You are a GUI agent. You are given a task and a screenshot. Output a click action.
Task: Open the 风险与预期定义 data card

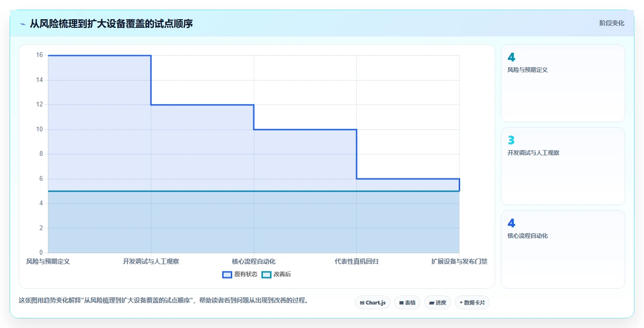pos(563,83)
